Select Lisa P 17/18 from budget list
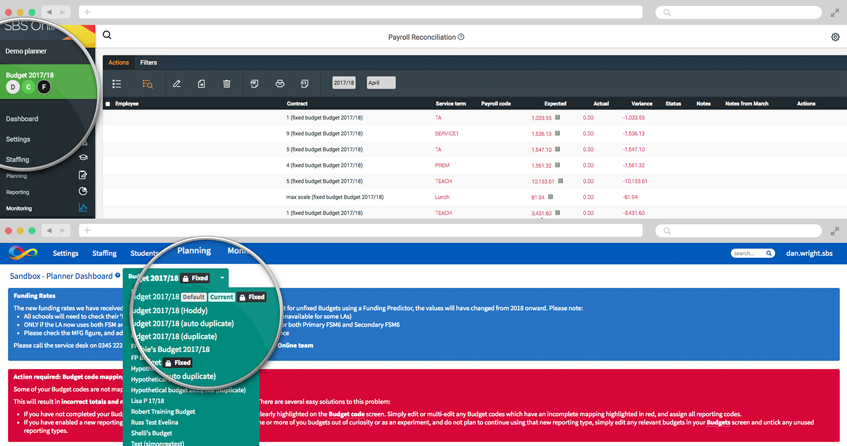The width and height of the screenshot is (847, 446). [x=147, y=401]
